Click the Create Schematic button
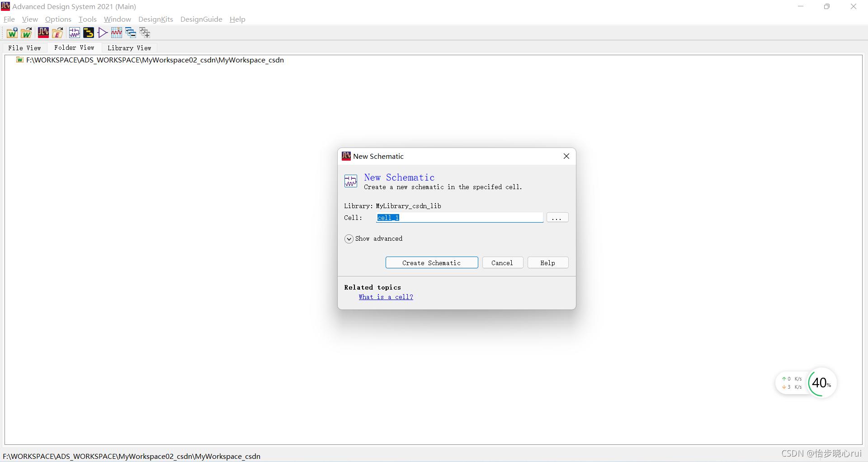 [432, 263]
